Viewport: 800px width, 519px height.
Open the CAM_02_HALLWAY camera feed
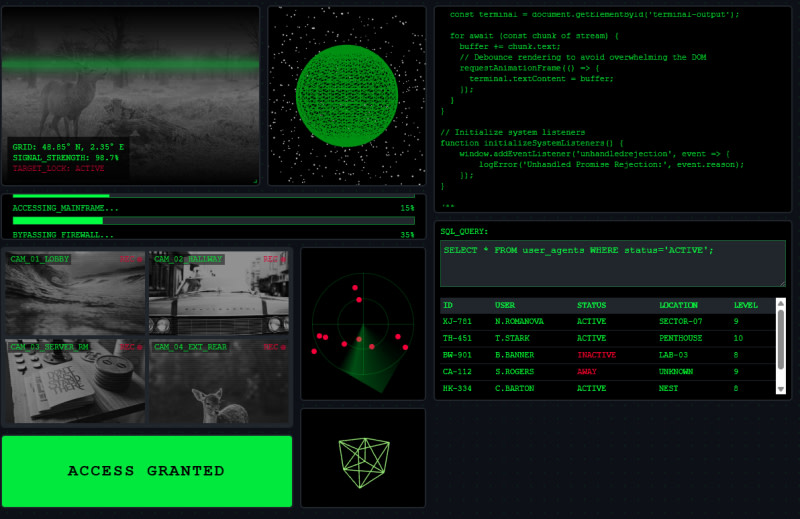218,293
